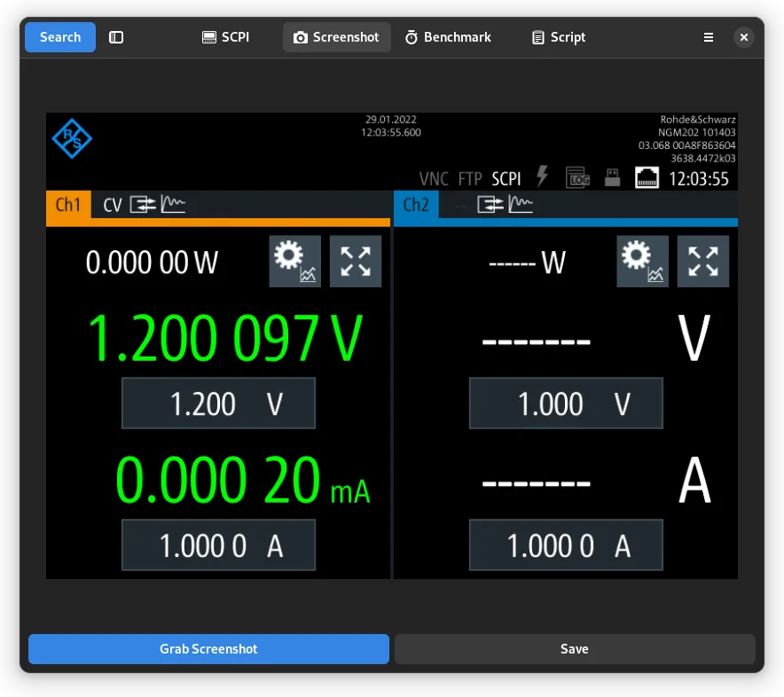
Task: Expand Ch1 view with fullscreen arrows
Action: tap(356, 262)
